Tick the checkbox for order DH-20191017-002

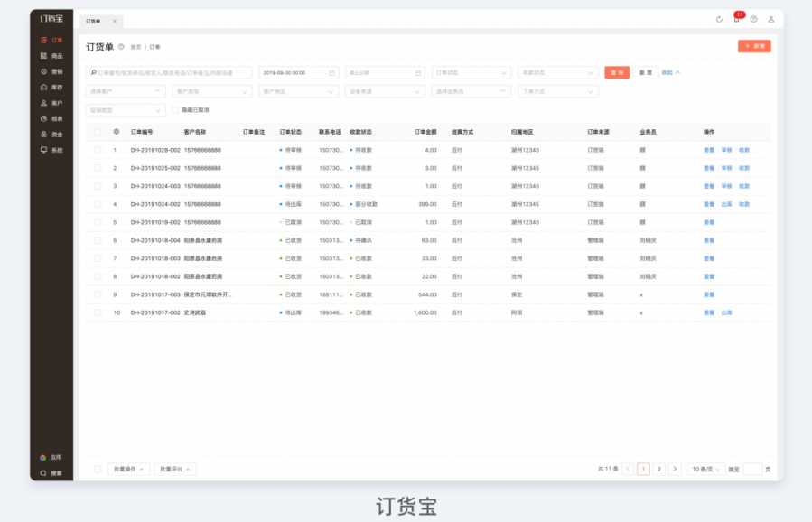pyautogui.click(x=98, y=312)
